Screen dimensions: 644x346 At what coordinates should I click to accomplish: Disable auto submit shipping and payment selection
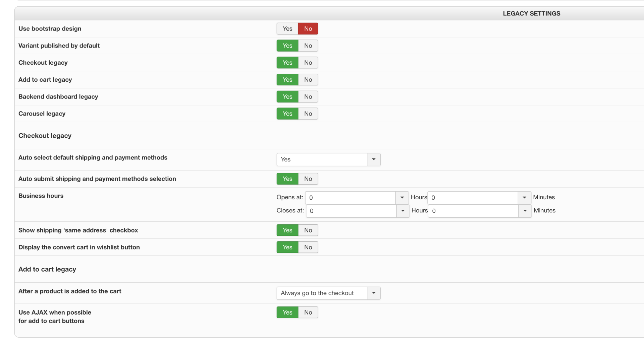point(308,179)
